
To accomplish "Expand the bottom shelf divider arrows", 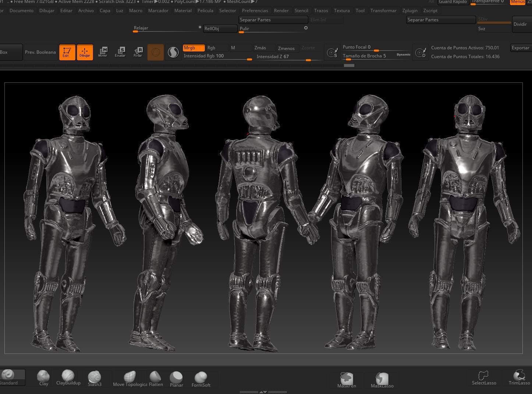I will 263,392.
